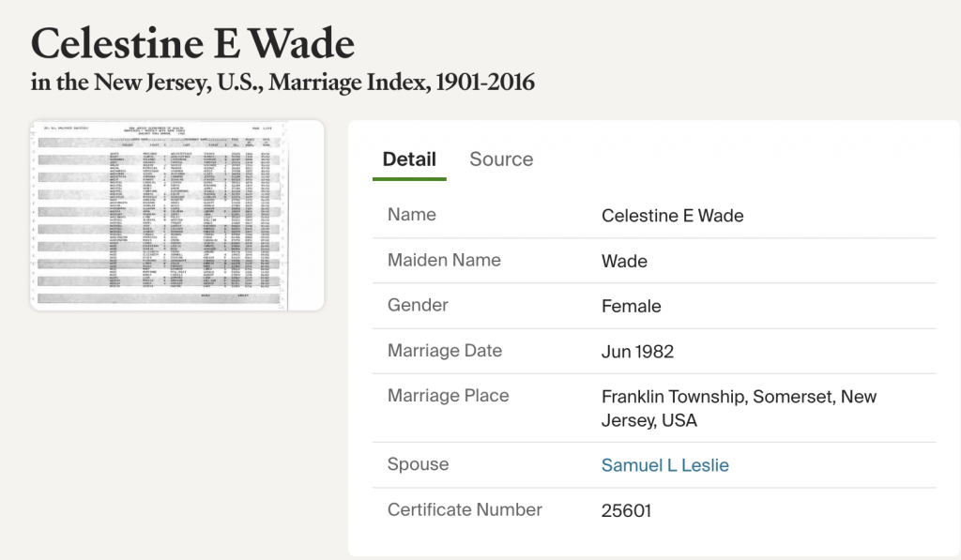961x560 pixels.
Task: Select the Detail tab
Action: point(409,159)
